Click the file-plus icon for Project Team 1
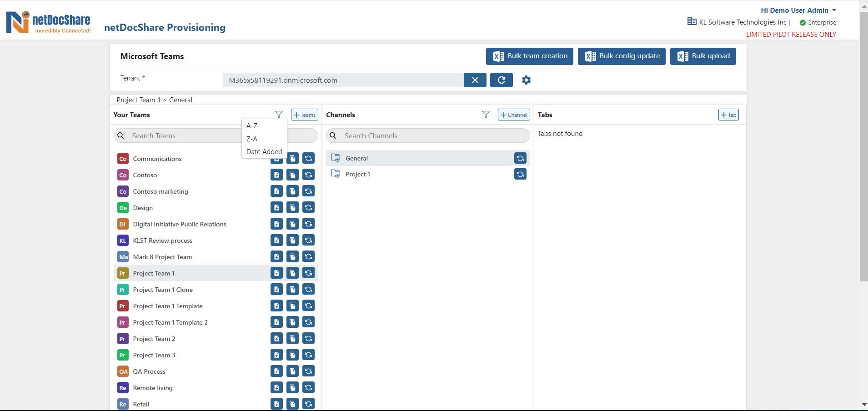868x411 pixels. click(x=276, y=273)
